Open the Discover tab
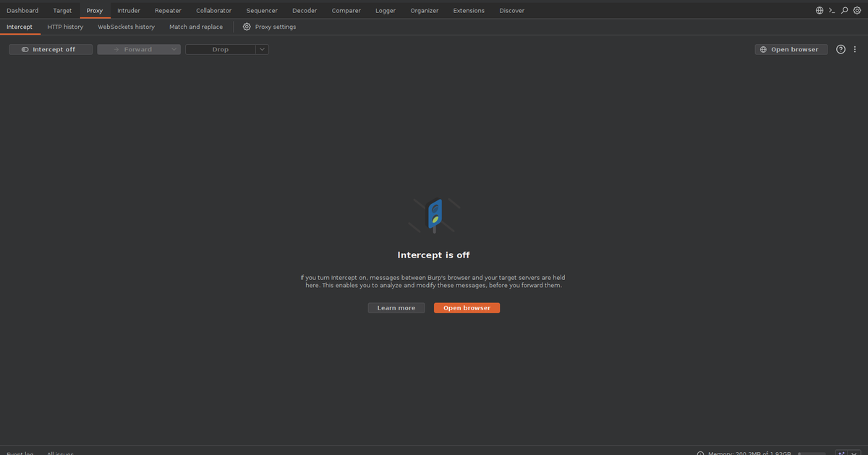The image size is (868, 455). [x=512, y=11]
